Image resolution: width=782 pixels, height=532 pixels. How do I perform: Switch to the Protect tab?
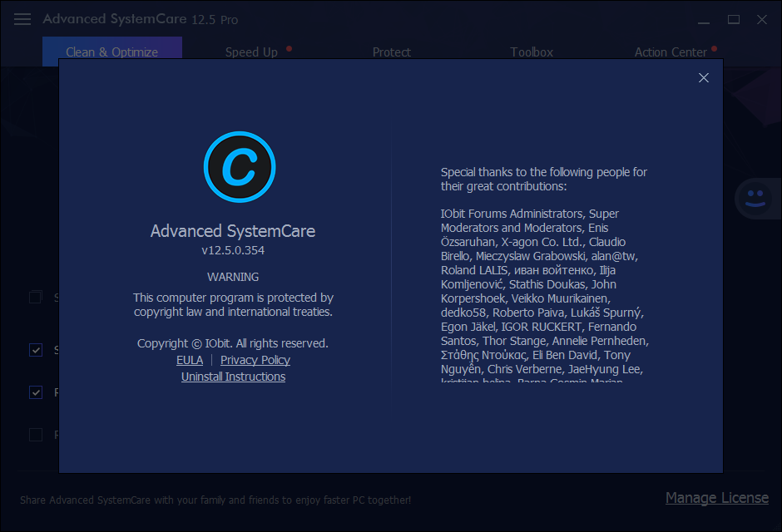click(392, 52)
